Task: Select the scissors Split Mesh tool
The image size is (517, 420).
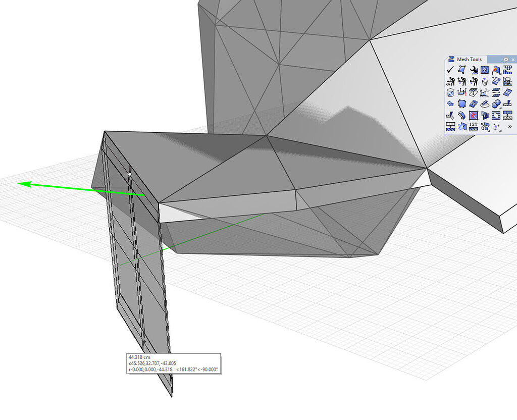Action: click(484, 92)
